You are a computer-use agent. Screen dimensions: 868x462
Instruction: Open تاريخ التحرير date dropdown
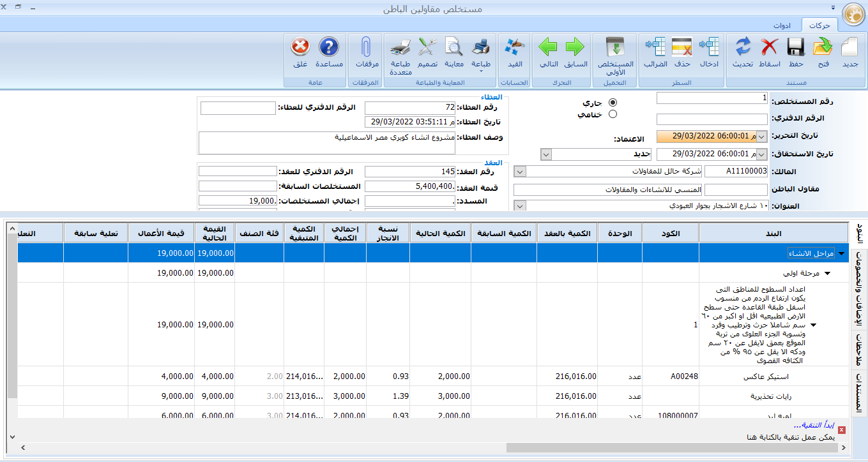761,137
